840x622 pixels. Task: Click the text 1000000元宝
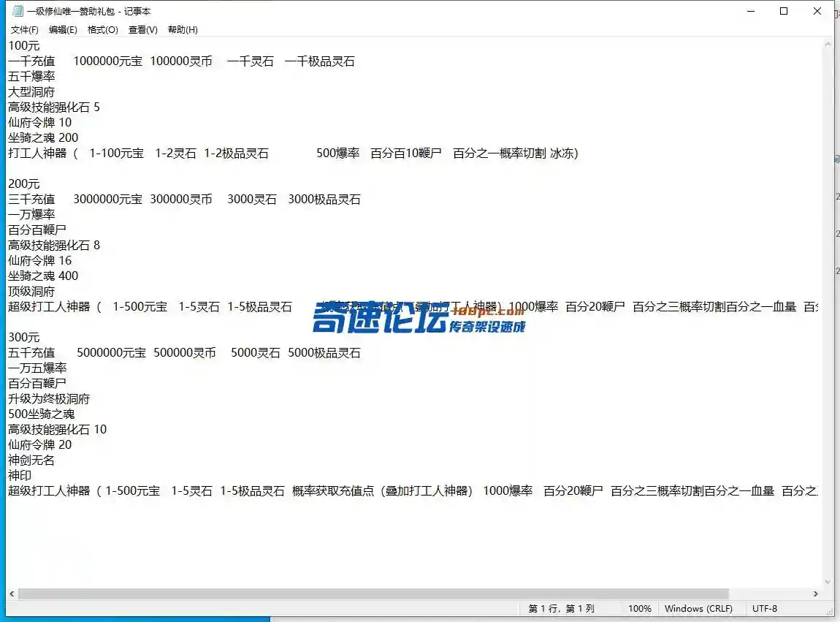pos(107,61)
